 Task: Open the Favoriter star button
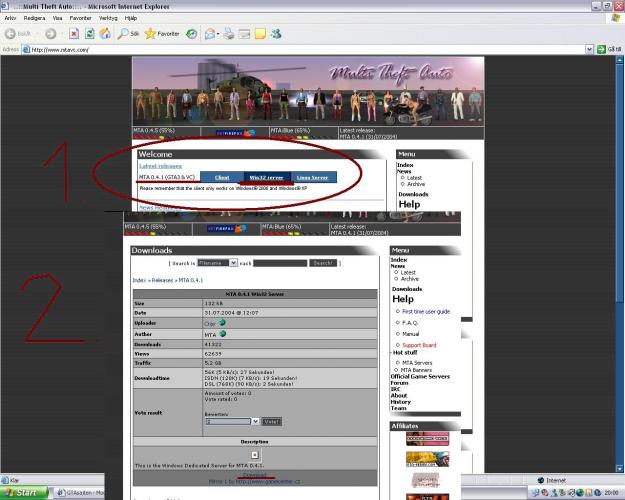tap(166, 32)
